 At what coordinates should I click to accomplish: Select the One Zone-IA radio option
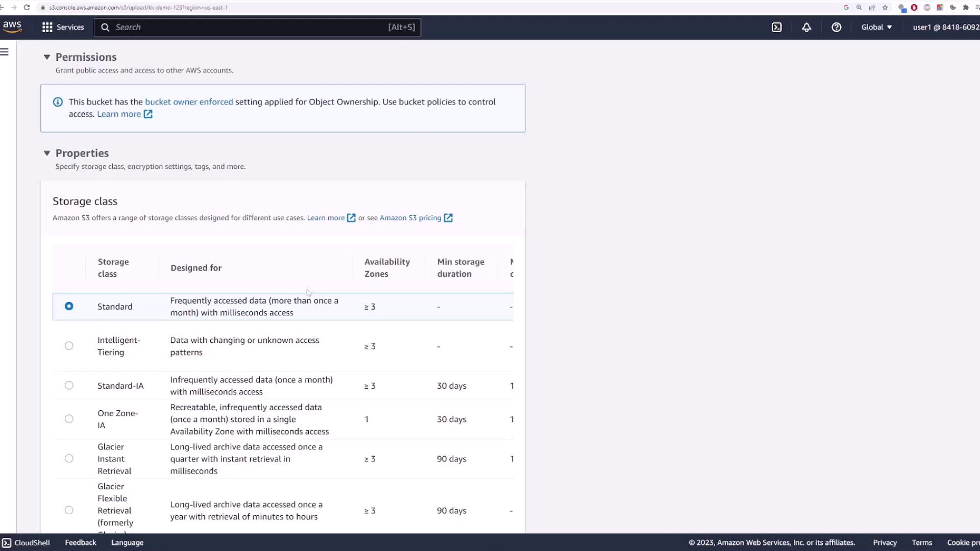click(69, 419)
